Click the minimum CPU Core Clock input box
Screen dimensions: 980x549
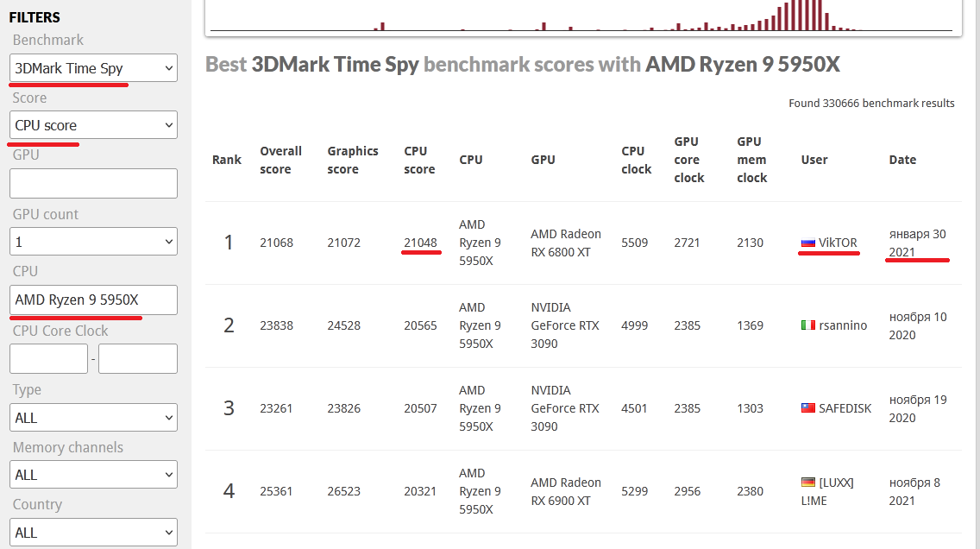(48, 359)
